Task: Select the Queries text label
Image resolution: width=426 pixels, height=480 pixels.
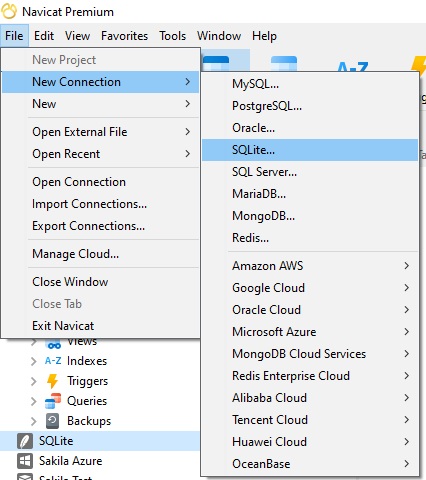Action: [87, 401]
